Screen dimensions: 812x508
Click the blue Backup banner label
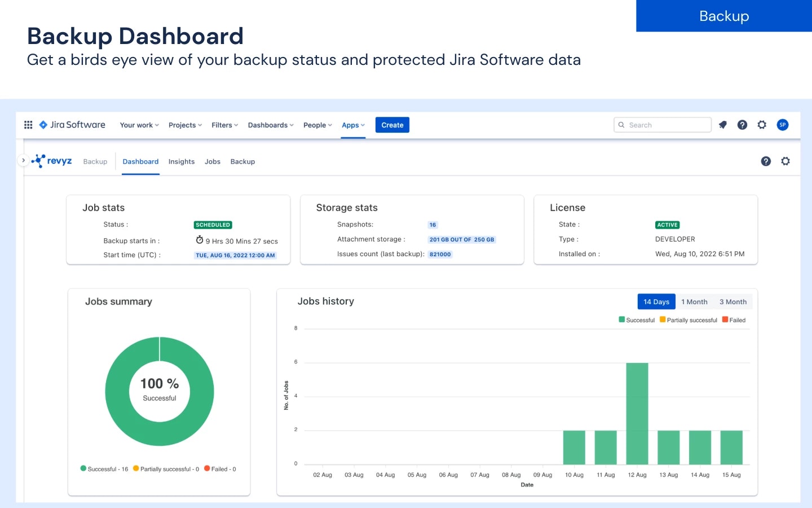click(724, 16)
